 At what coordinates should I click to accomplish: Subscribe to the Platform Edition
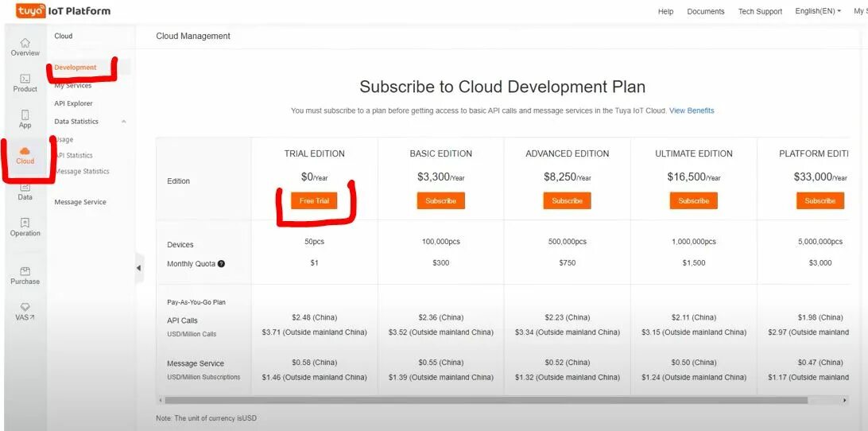pyautogui.click(x=820, y=200)
